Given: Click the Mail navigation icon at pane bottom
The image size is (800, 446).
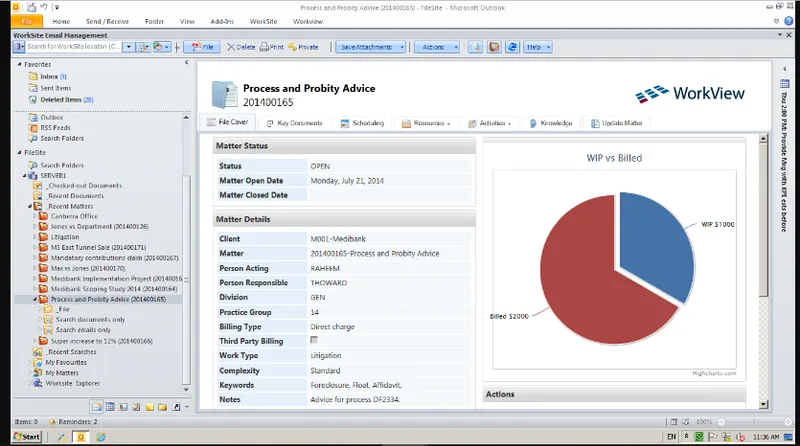Looking at the screenshot, I should click(96, 407).
